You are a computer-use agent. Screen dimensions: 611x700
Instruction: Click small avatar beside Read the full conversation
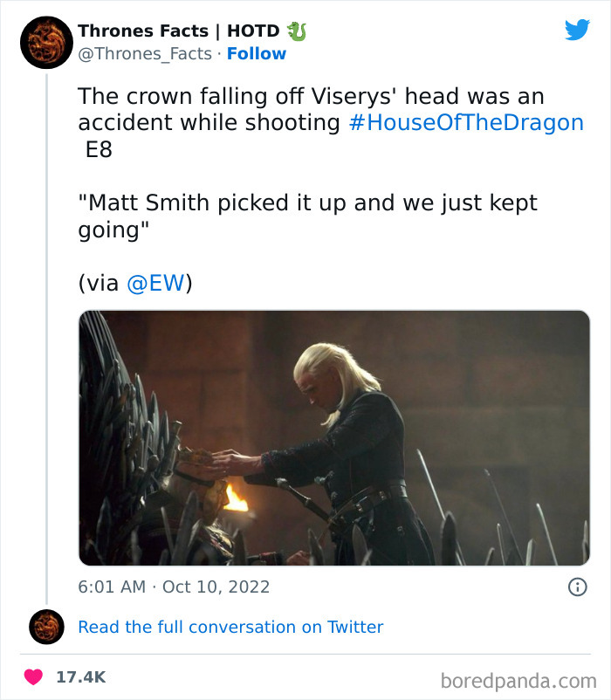pos(46,627)
